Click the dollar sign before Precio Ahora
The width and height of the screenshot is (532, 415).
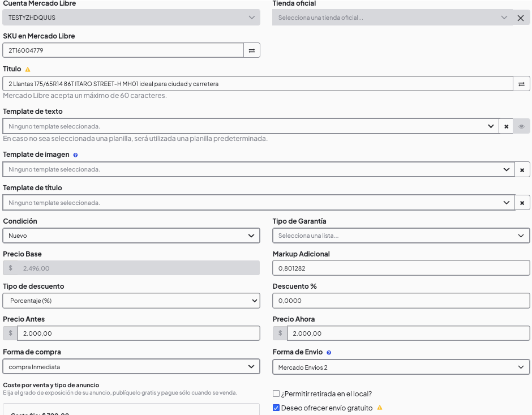tap(280, 333)
